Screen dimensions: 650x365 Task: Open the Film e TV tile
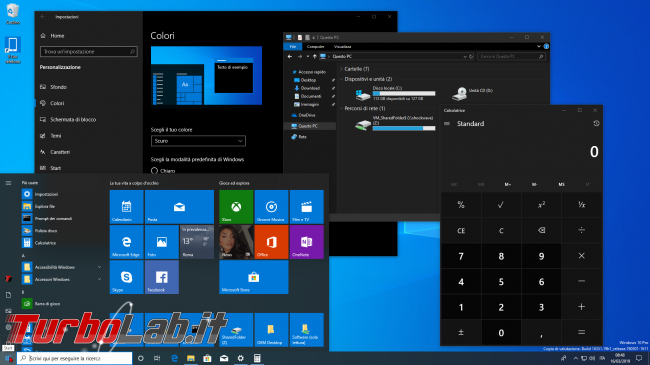(x=307, y=207)
